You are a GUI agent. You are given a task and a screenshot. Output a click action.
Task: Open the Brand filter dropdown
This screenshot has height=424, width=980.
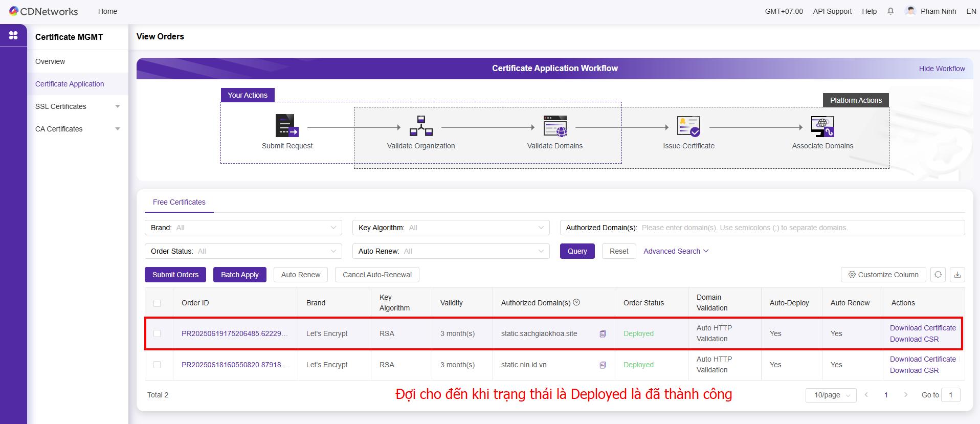pyautogui.click(x=243, y=228)
